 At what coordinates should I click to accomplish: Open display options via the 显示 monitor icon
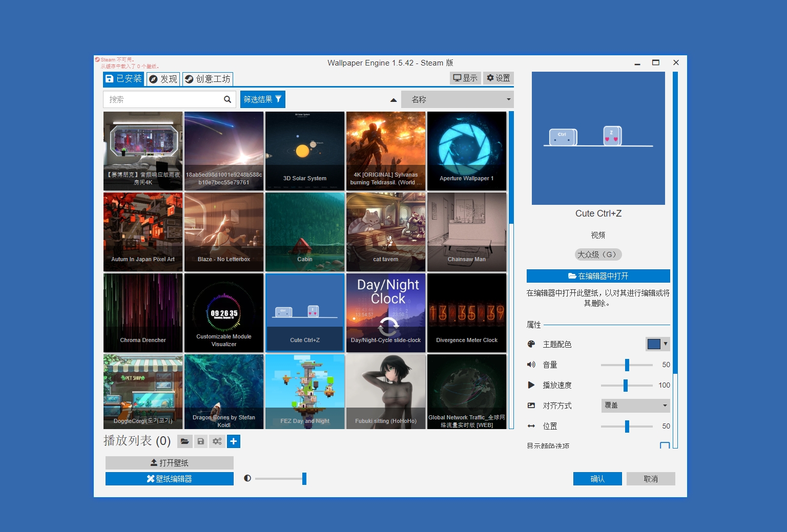coord(465,78)
